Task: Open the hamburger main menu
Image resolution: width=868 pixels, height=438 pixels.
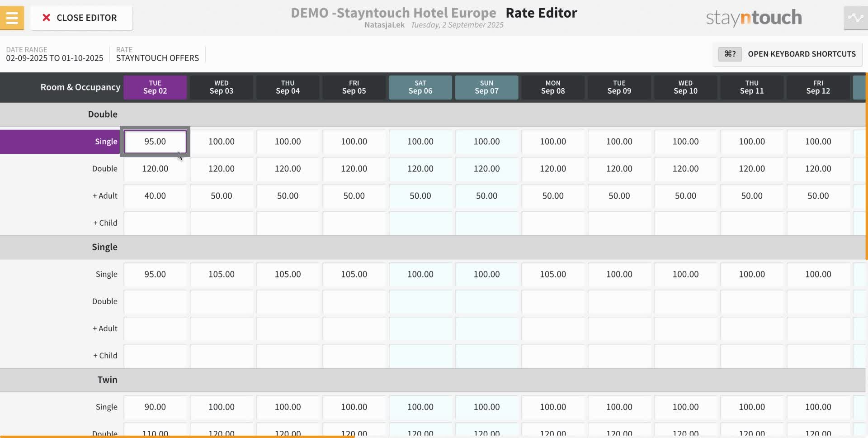Action: tap(12, 18)
